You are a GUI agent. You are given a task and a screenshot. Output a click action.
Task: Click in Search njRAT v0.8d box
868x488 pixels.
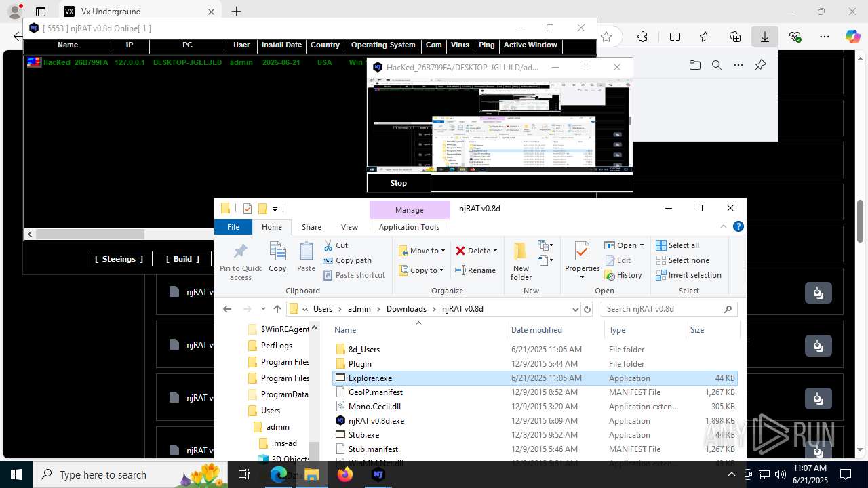tap(669, 309)
